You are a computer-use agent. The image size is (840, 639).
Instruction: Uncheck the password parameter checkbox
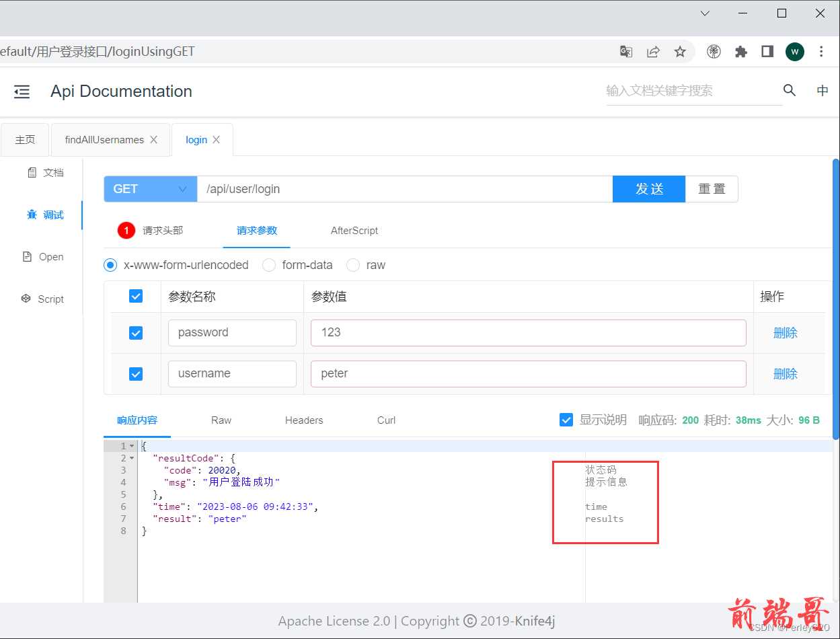[136, 333]
